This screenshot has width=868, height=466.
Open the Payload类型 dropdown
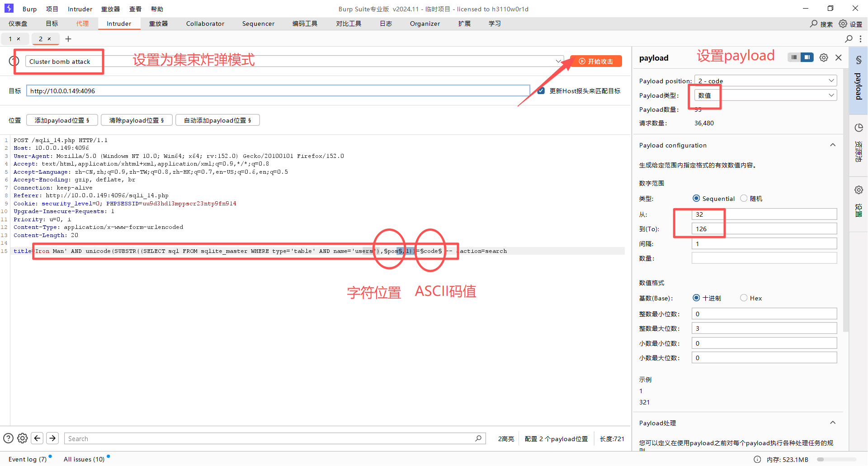765,95
